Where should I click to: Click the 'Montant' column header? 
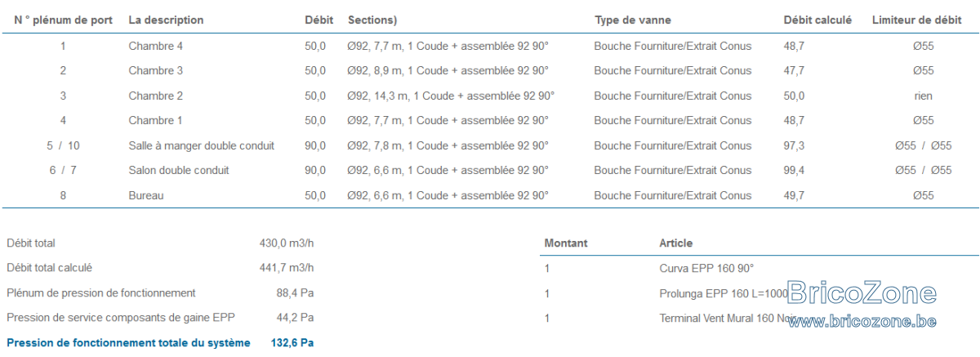click(566, 243)
